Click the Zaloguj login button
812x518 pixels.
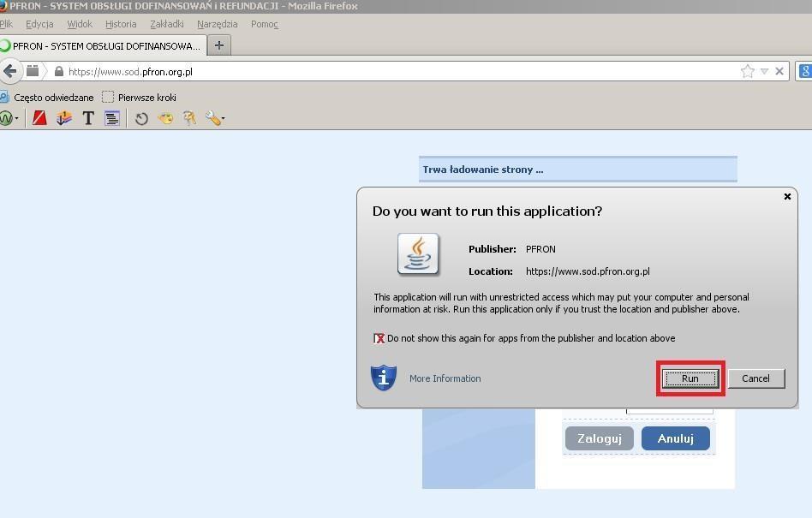[x=600, y=438]
